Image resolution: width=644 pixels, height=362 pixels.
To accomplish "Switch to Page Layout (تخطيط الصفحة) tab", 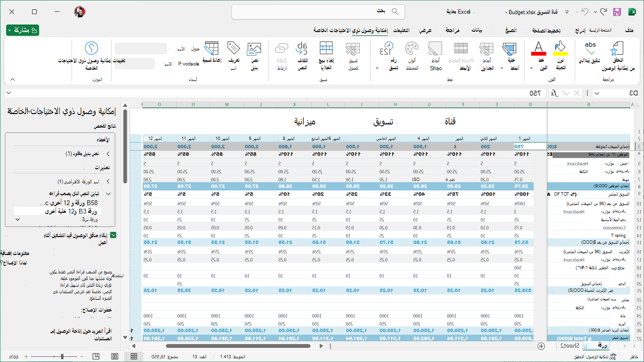I will pos(546,30).
